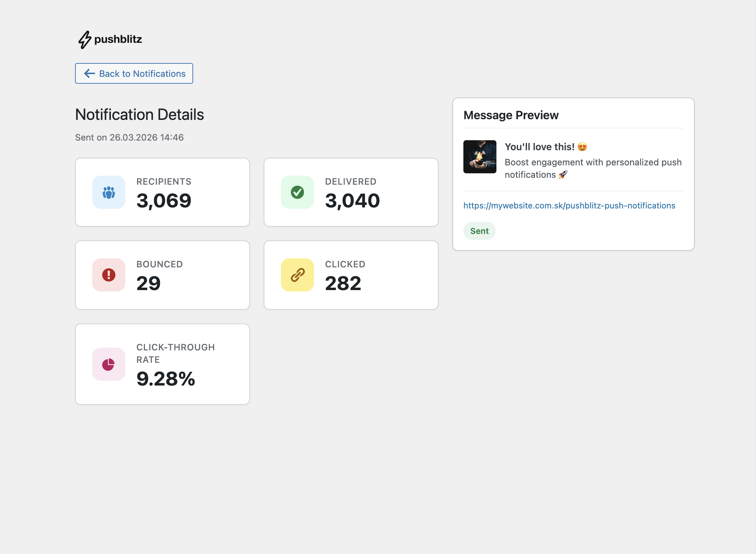
Task: Click the message preview thumbnail image
Action: coord(480,157)
